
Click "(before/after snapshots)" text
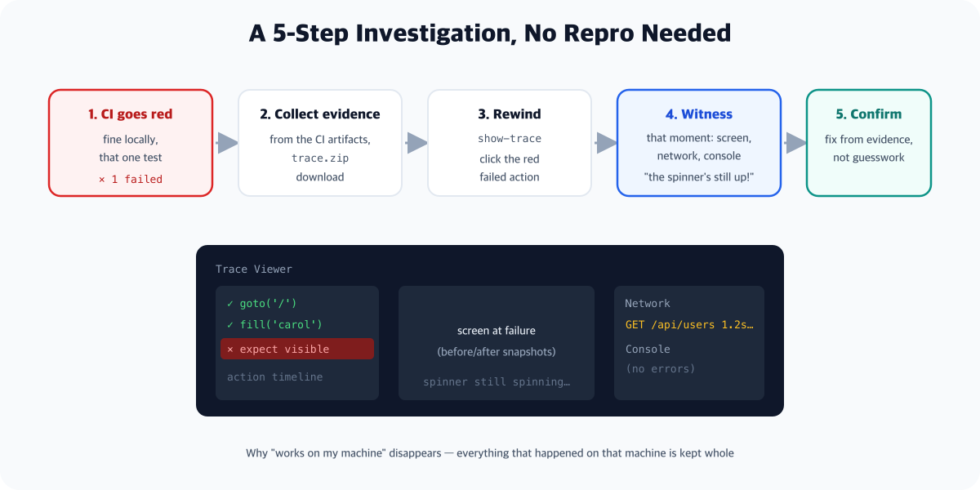[497, 352]
